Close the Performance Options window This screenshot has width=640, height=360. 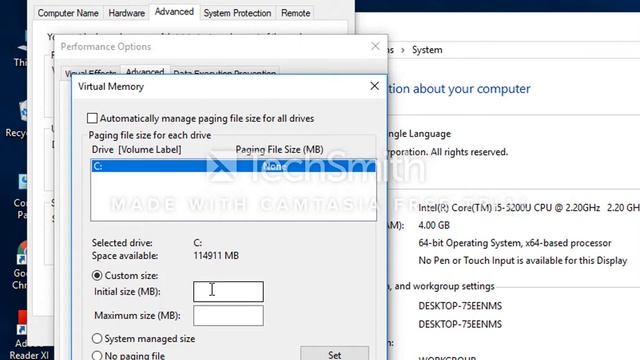point(375,46)
